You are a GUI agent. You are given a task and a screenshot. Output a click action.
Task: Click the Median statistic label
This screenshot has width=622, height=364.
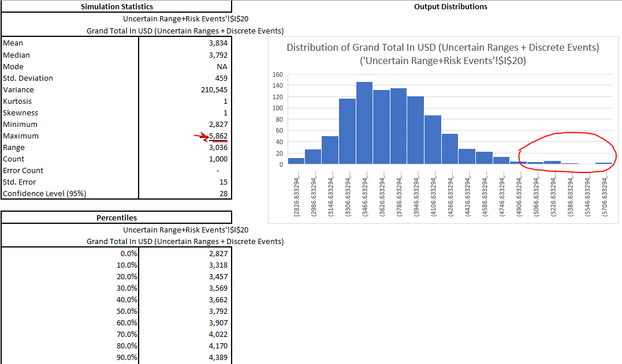click(x=17, y=54)
